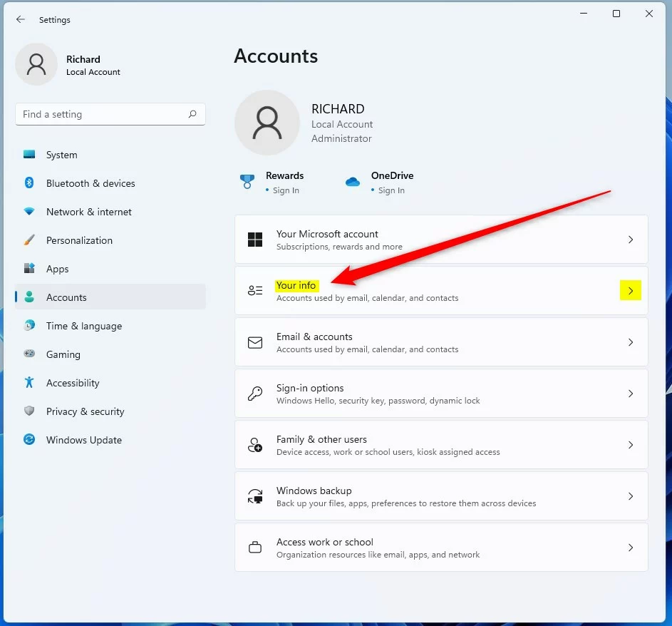Screen dimensions: 672x626
Task: Click the search magnifier icon
Action: click(192, 114)
